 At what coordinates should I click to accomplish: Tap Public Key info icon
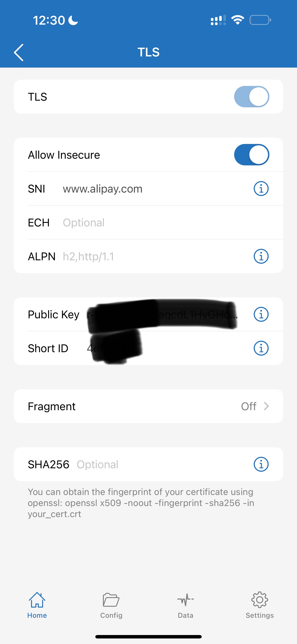click(x=261, y=314)
